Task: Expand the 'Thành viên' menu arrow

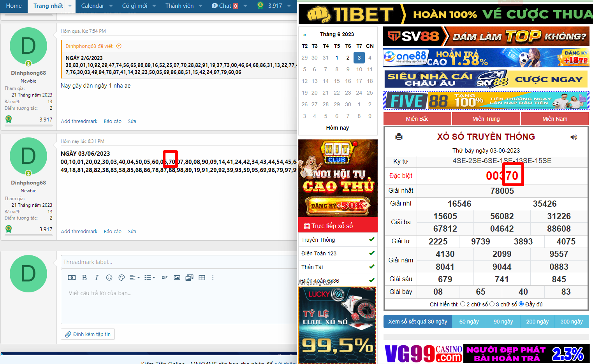Action: [201, 6]
